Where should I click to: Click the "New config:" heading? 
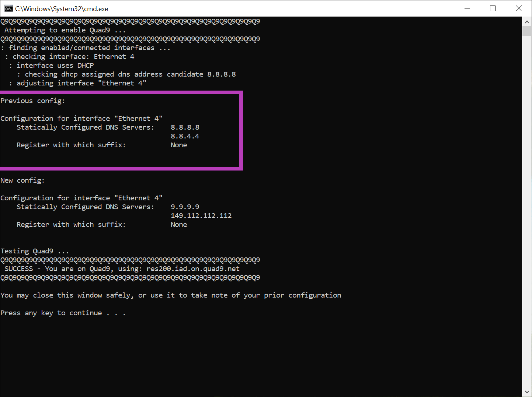point(22,180)
